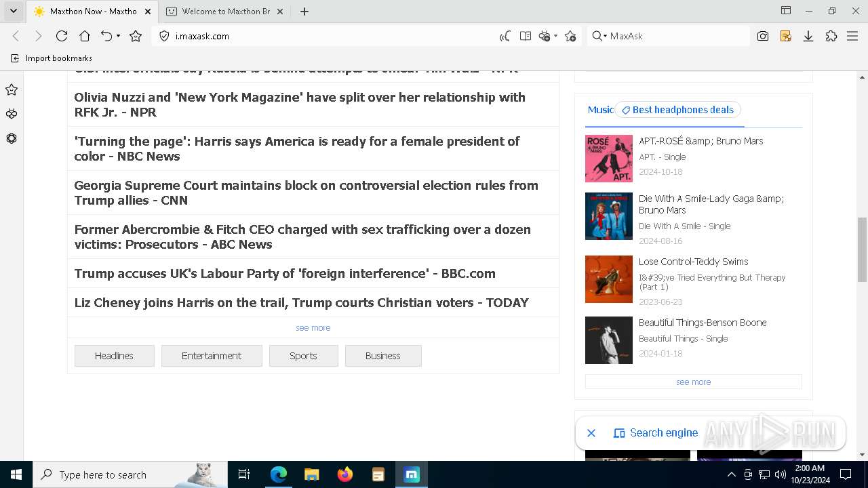The width and height of the screenshot is (868, 488).
Task: Launch Microsoft Edge from the taskbar
Action: coord(279,474)
